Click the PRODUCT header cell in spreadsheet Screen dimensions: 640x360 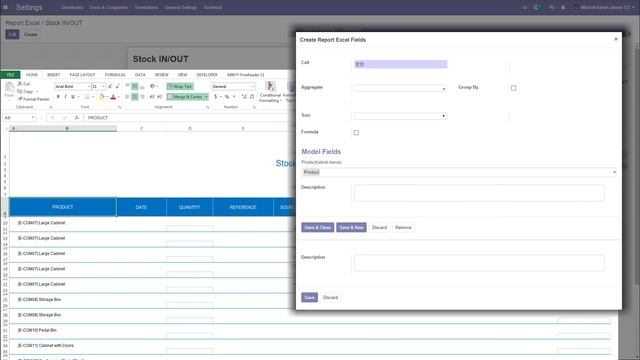[x=63, y=207]
